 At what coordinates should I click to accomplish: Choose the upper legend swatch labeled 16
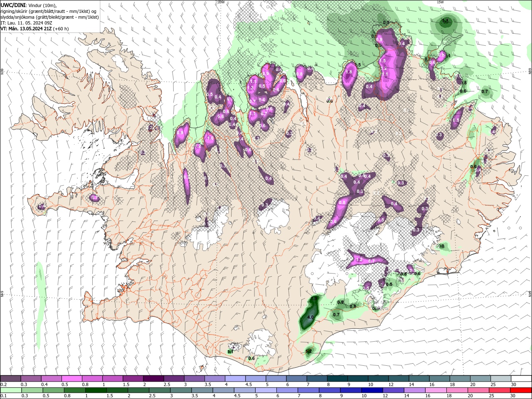439,379
